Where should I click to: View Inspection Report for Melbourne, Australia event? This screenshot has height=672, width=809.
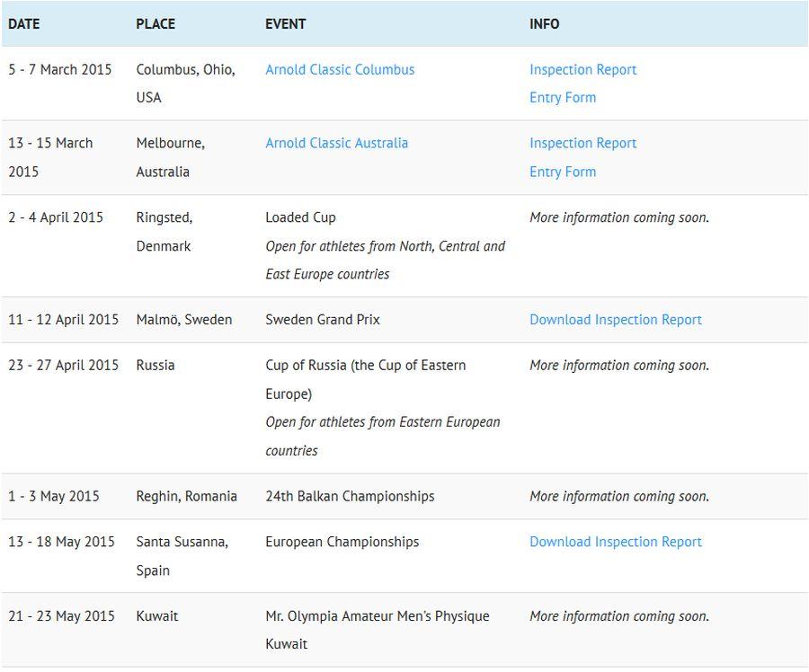tap(582, 143)
